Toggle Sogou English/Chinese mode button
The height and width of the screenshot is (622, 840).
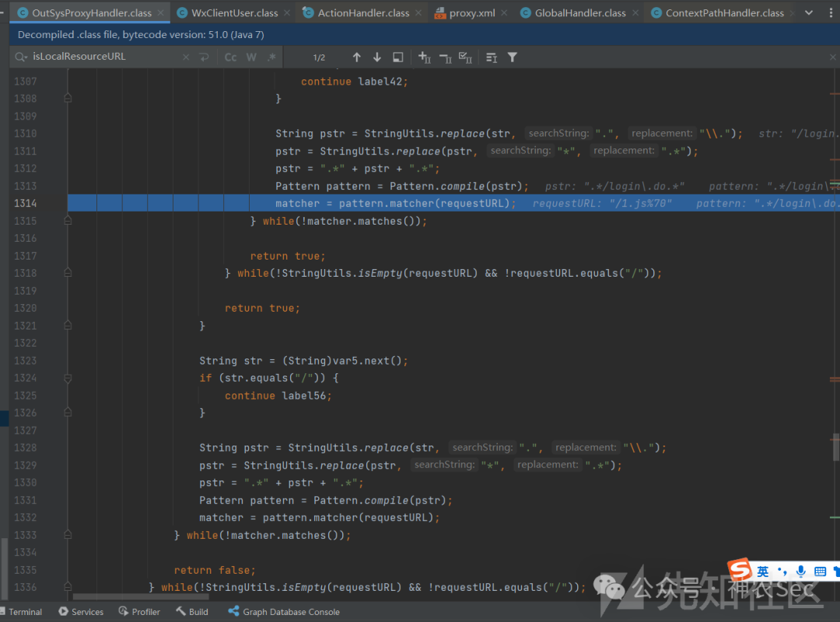point(763,571)
